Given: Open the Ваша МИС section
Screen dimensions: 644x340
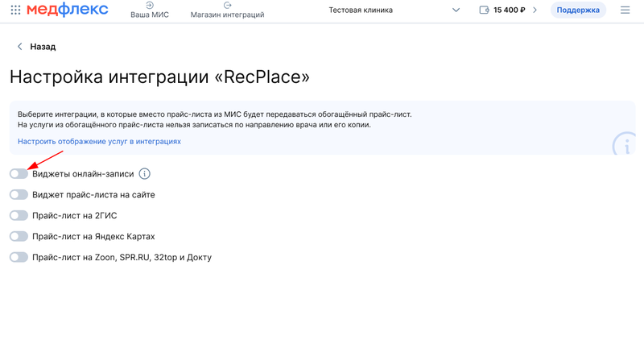Looking at the screenshot, I should [150, 10].
